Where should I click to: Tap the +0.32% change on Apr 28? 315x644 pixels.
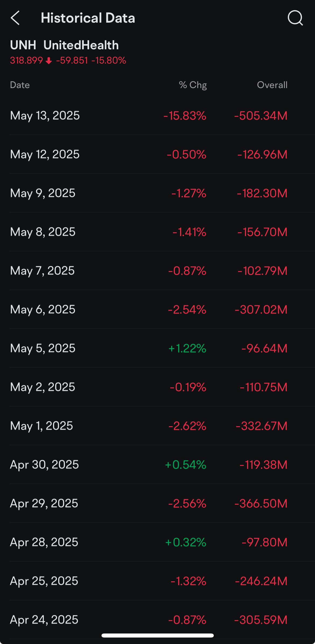(186, 542)
